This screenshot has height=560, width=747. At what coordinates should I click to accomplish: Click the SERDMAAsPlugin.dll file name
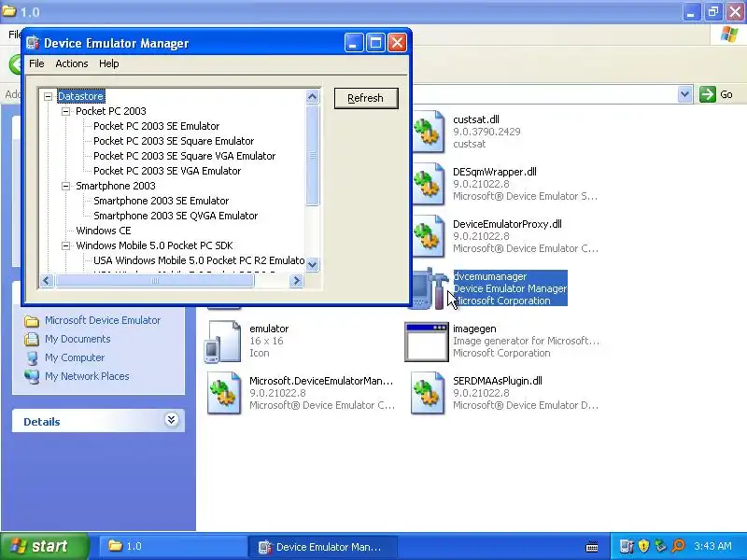click(498, 381)
